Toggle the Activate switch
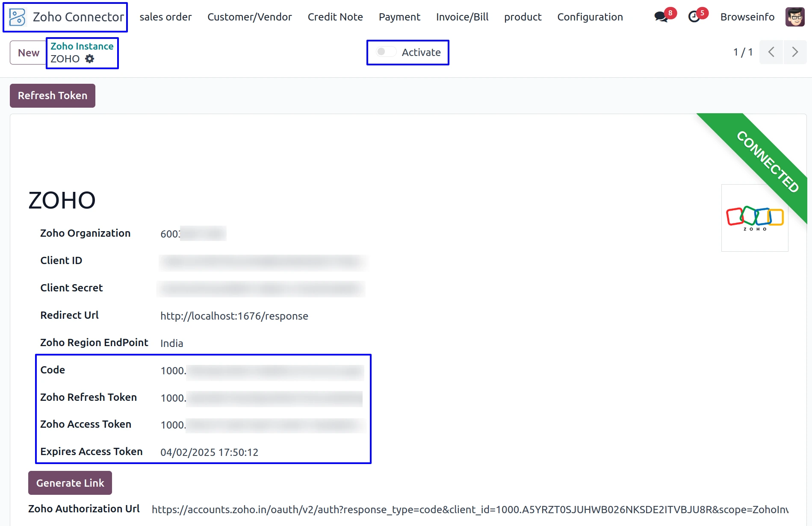The width and height of the screenshot is (812, 526). (386, 52)
